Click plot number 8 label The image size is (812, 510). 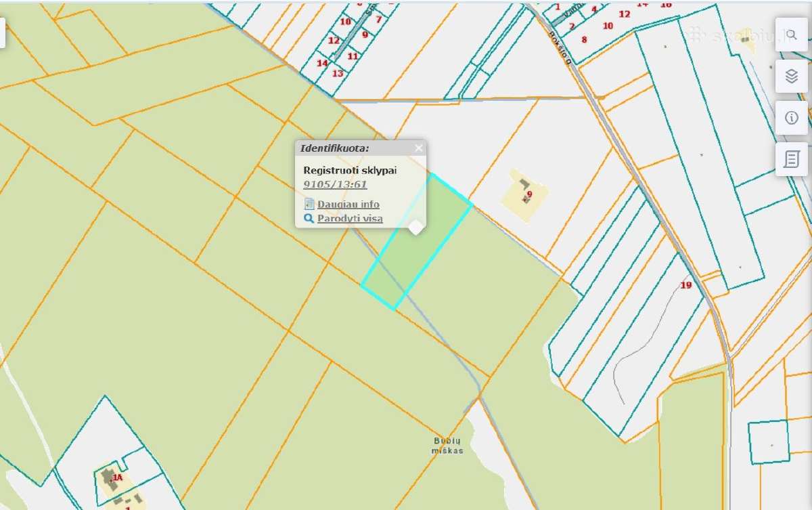(584, 40)
